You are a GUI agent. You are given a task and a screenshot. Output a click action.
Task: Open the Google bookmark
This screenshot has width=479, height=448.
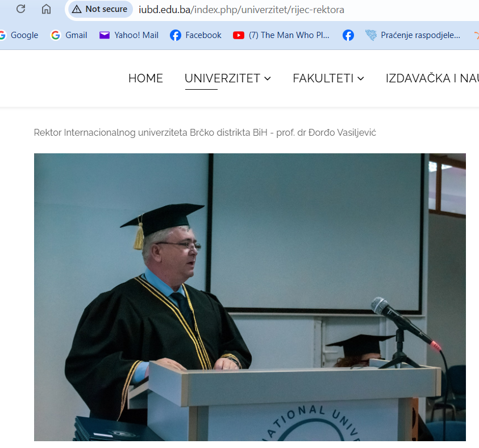pyautogui.click(x=19, y=35)
